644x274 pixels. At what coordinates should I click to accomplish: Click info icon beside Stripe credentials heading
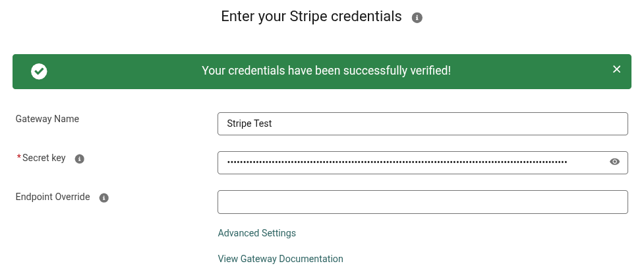point(417,18)
